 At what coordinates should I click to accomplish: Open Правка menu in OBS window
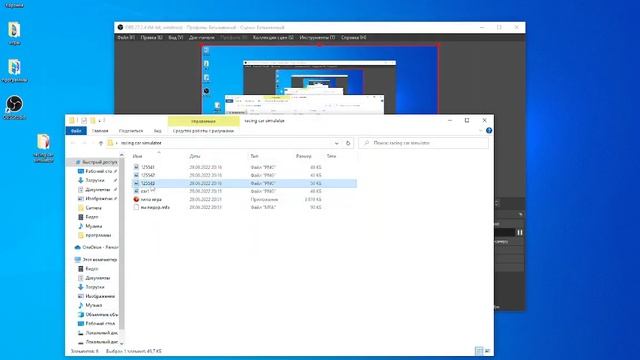click(151, 38)
